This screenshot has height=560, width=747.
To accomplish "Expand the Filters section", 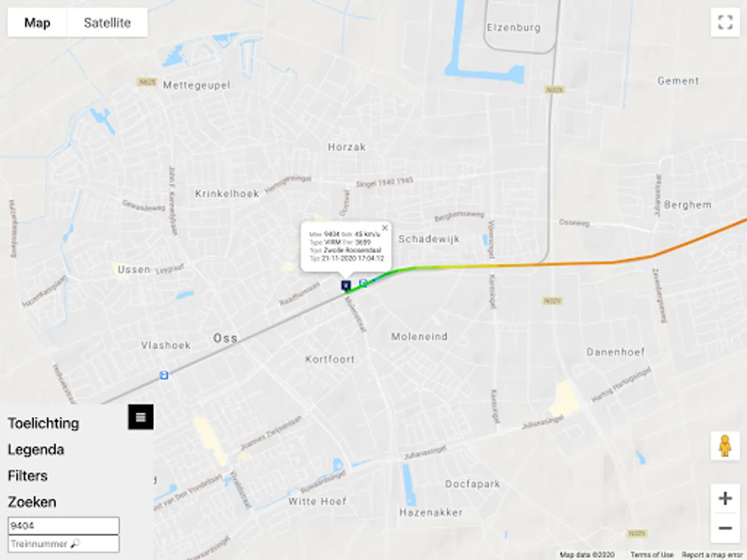I will pos(28,475).
